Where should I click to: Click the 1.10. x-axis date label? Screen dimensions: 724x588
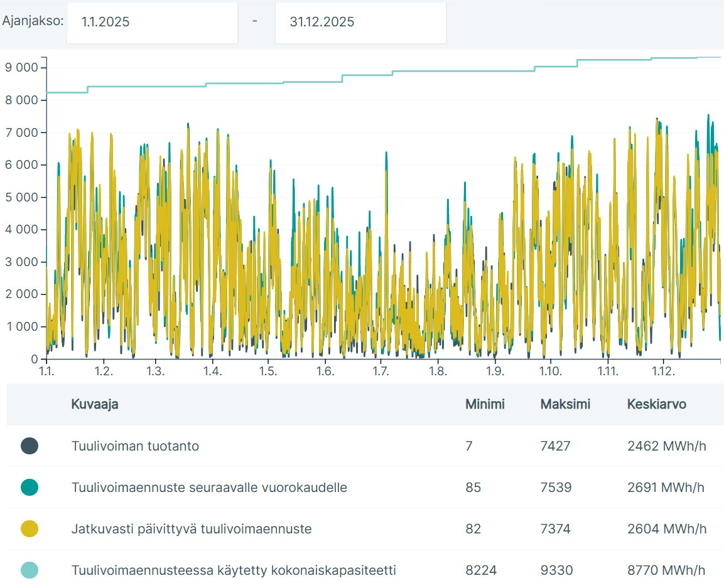click(550, 372)
